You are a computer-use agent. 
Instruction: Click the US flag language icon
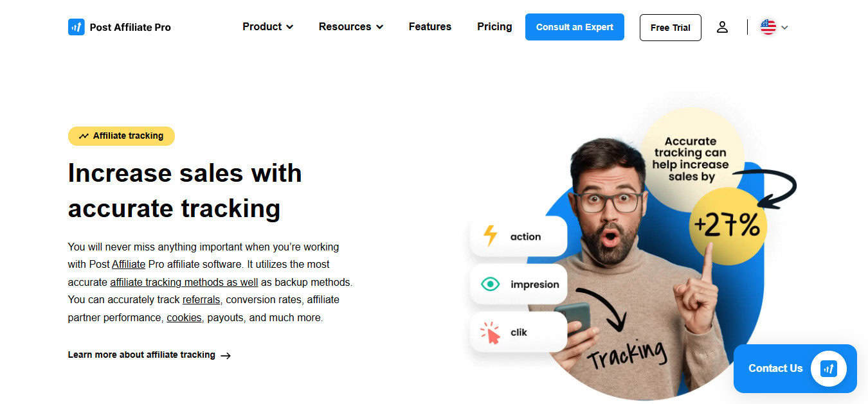pyautogui.click(x=768, y=27)
